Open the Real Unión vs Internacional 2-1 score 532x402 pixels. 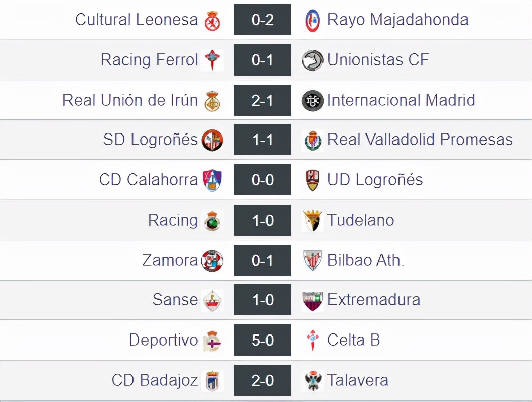pyautogui.click(x=262, y=100)
